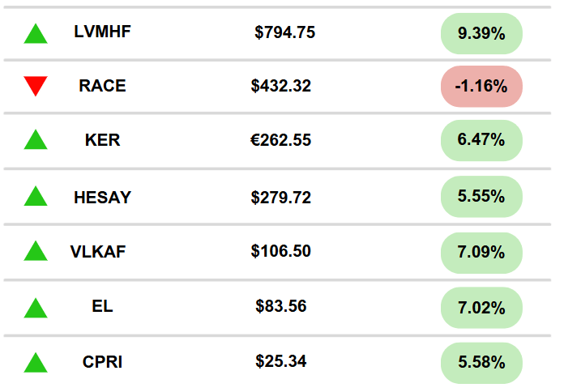Click the 9.39% change badge

[x=481, y=34]
